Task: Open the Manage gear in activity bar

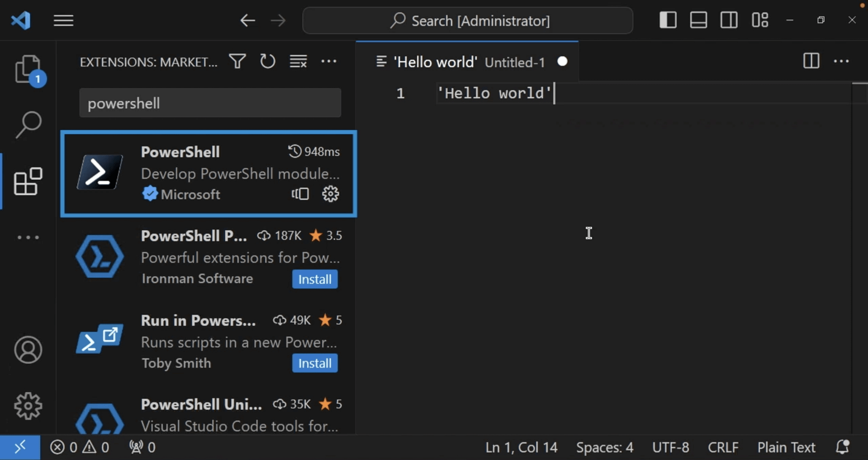Action: click(28, 406)
